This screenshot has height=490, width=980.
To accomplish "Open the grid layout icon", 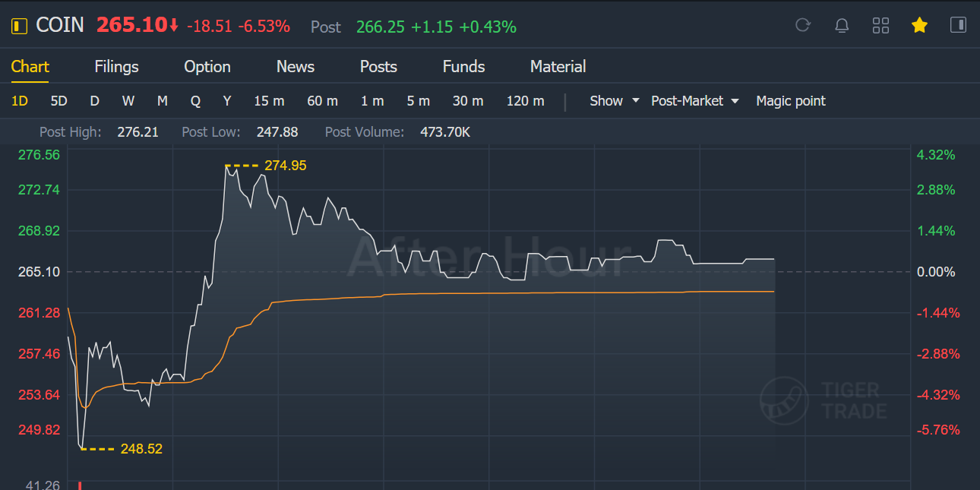I will pos(880,26).
